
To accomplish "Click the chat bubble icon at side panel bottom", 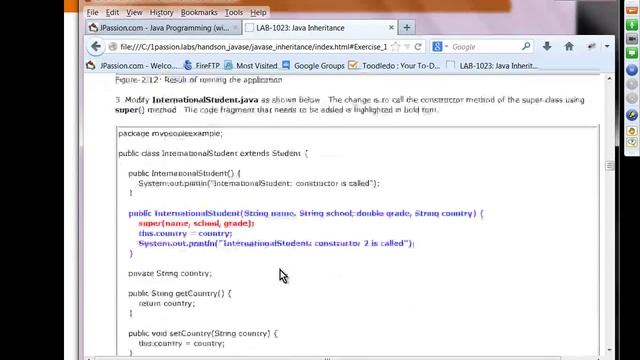I will (x=632, y=143).
